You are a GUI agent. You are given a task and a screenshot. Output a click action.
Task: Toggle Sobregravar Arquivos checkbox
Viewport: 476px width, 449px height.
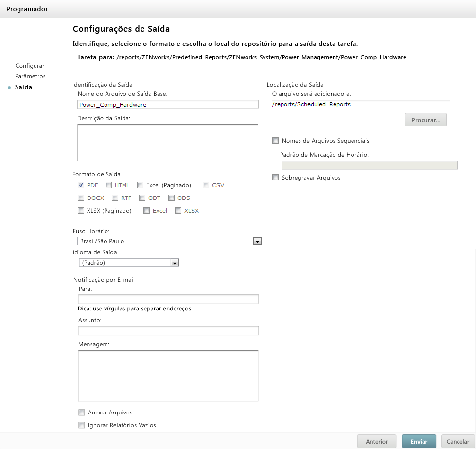pyautogui.click(x=276, y=178)
